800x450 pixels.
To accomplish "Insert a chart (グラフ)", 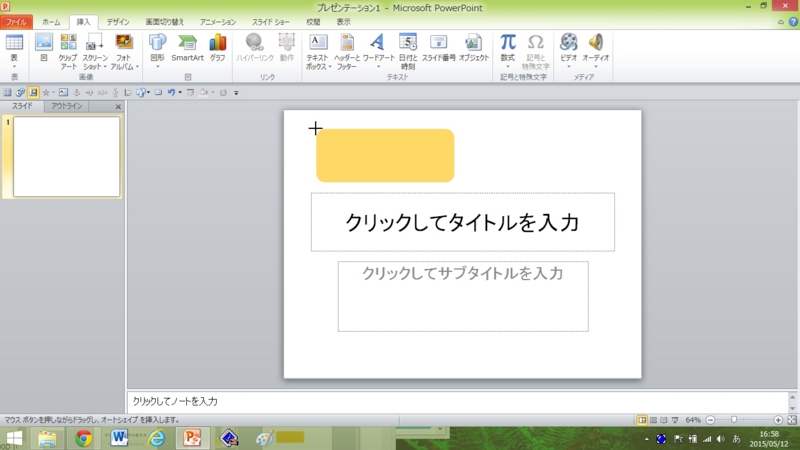I will pos(217,47).
